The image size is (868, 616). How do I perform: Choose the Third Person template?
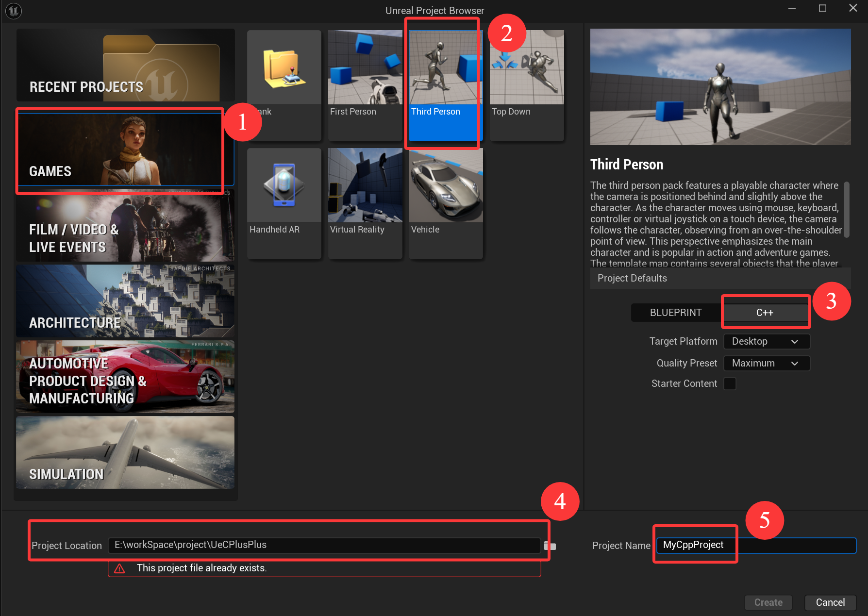(x=446, y=85)
